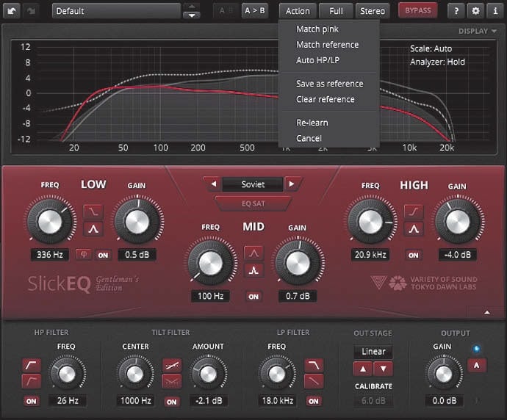Toggle the BYPASS button
This screenshot has height=420, width=507.
click(x=418, y=11)
